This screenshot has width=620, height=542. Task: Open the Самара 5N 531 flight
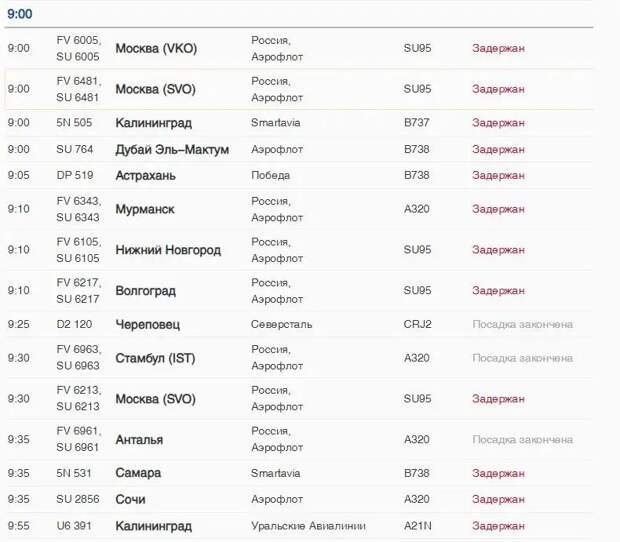pyautogui.click(x=138, y=473)
